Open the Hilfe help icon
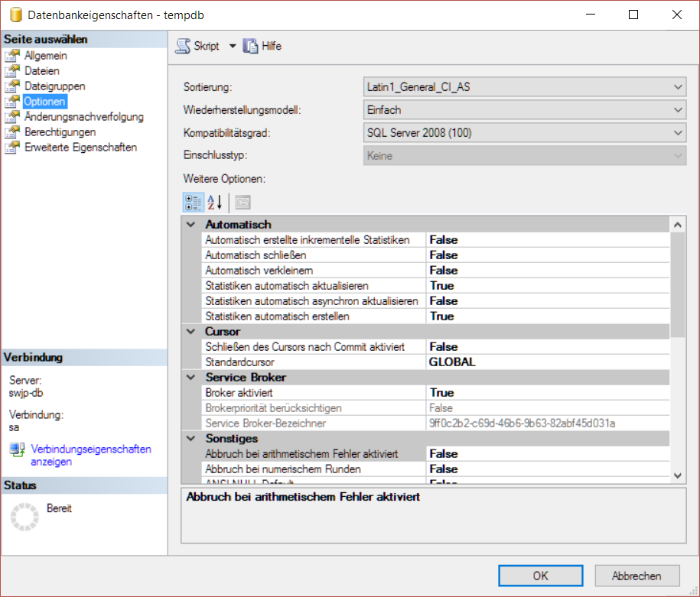 tap(250, 47)
